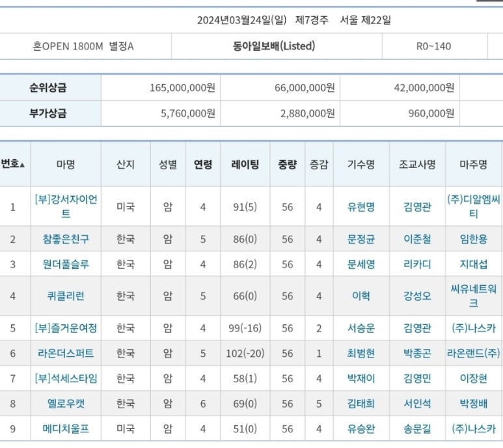Open trainer 송문길 profile
Image resolution: width=503 pixels, height=448 pixels.
tap(417, 428)
